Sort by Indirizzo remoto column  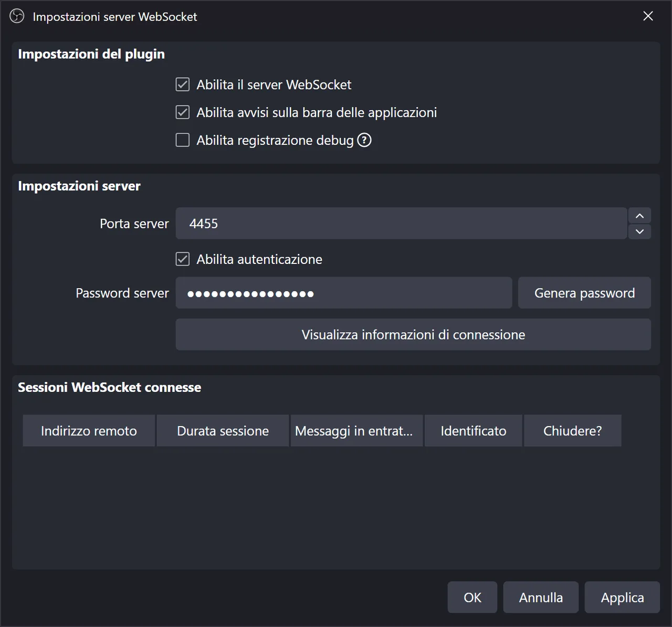[x=89, y=431]
